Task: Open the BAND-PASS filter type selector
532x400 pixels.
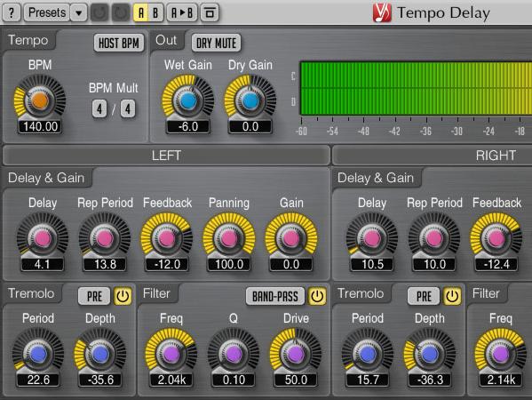Action: (275, 296)
